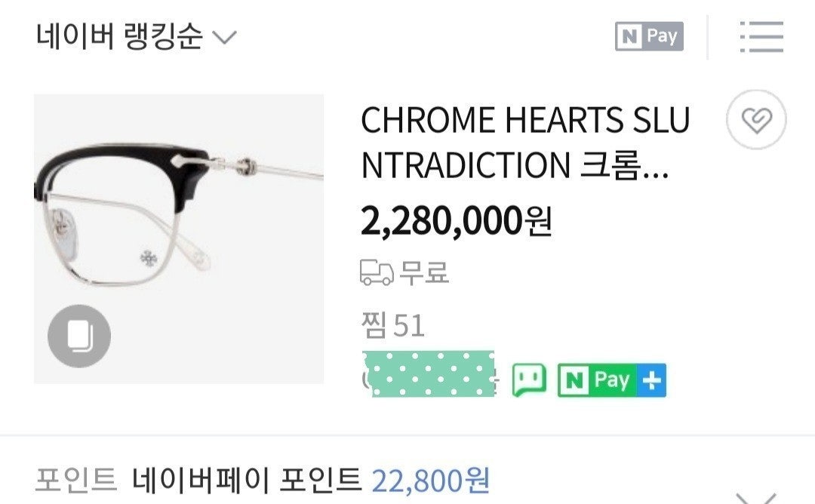Tap the free shipping truck icon
The height and width of the screenshot is (504, 815).
point(377,273)
